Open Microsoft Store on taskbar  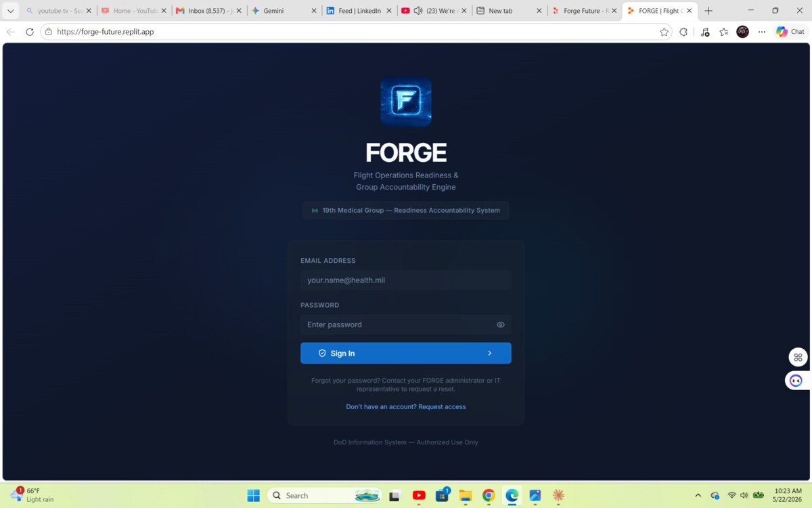(443, 495)
